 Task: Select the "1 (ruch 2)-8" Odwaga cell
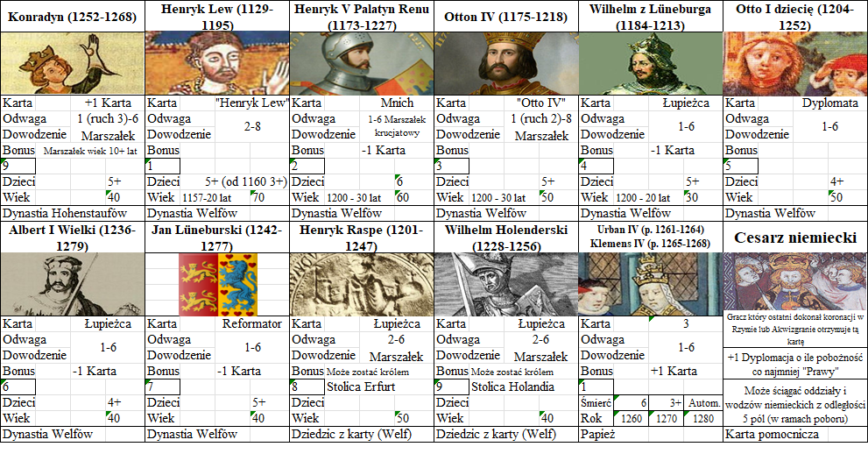tap(541, 118)
